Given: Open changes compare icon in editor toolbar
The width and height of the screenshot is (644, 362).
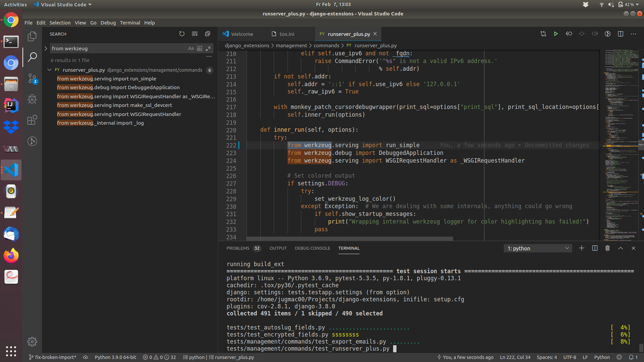Looking at the screenshot, I should (x=543, y=34).
